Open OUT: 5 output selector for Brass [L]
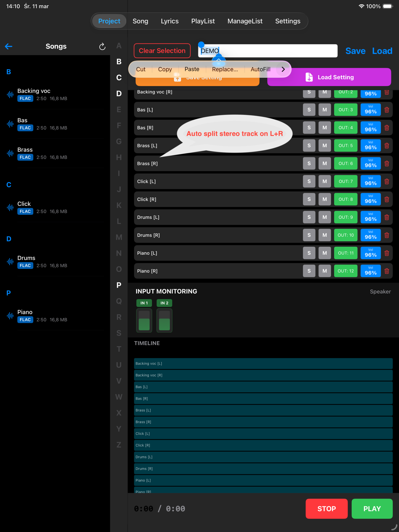Image resolution: width=399 pixels, height=532 pixels. (346, 146)
